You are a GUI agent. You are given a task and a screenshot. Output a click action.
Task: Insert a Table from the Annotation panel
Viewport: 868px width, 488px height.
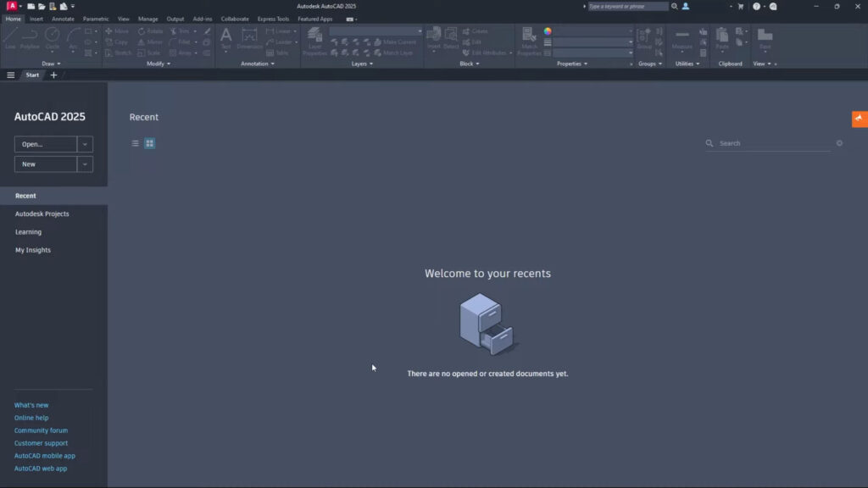point(277,53)
